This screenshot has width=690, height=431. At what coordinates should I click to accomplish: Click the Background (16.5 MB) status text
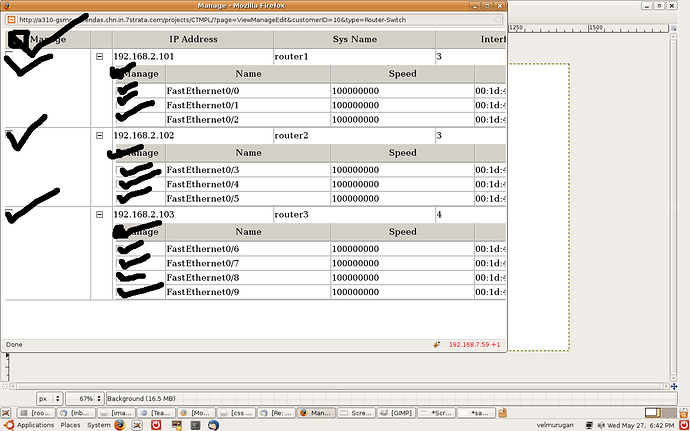(141, 398)
